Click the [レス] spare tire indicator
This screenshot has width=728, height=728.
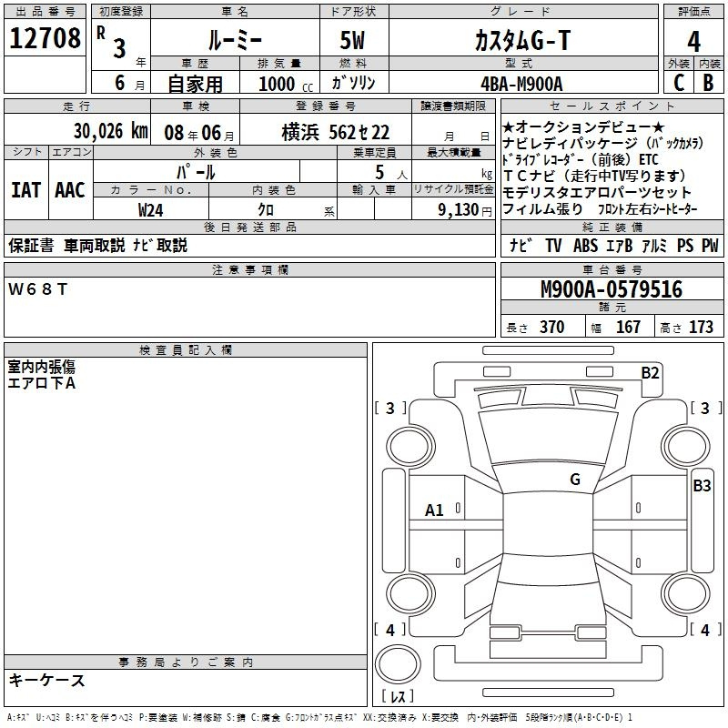click(397, 698)
